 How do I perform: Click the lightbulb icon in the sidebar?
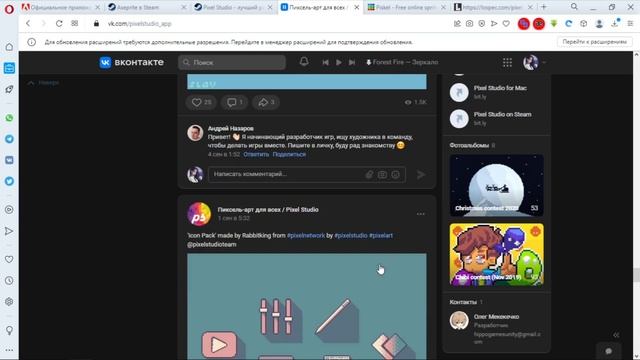coord(9,330)
